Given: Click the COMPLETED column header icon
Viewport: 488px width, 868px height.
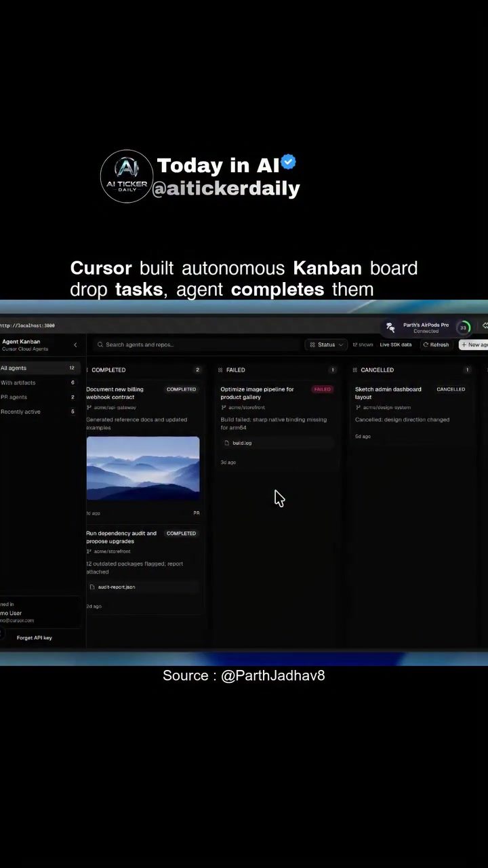Looking at the screenshot, I should click(87, 370).
